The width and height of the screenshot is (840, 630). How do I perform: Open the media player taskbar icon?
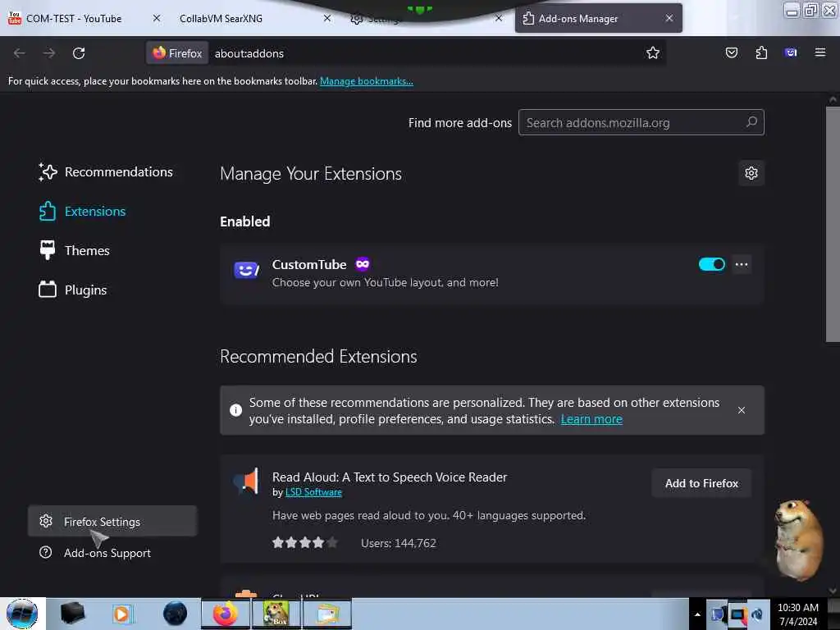click(x=121, y=614)
